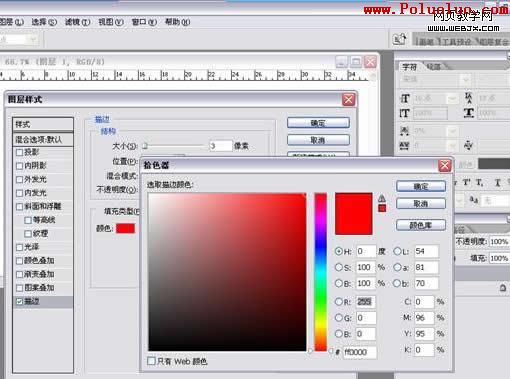Enable the 投影 drop shadow checkbox

tap(19, 152)
